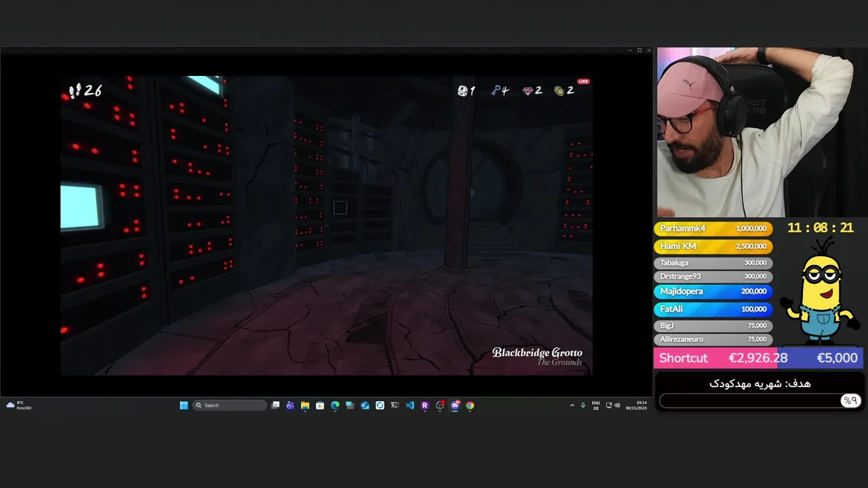
Task: Click the Shortcut donation goal bar
Action: [758, 358]
